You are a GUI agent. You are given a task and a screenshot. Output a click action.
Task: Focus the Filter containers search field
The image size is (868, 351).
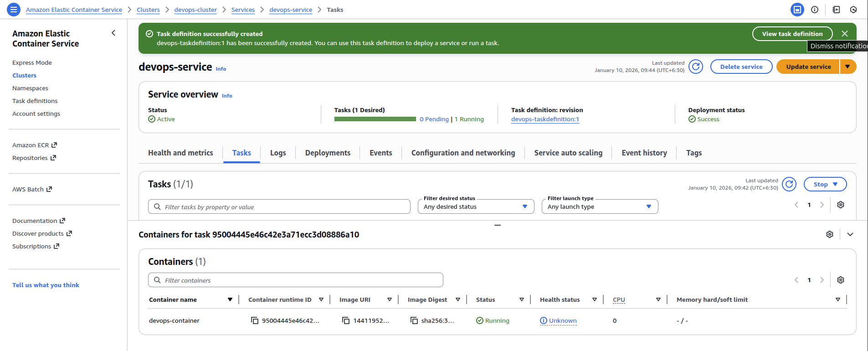295,280
